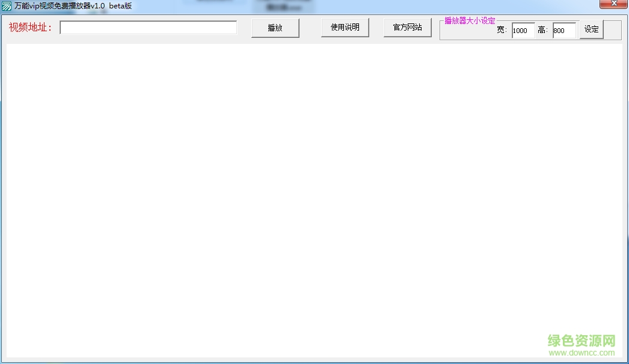Close the player window
629x364 pixels.
pyautogui.click(x=614, y=3)
